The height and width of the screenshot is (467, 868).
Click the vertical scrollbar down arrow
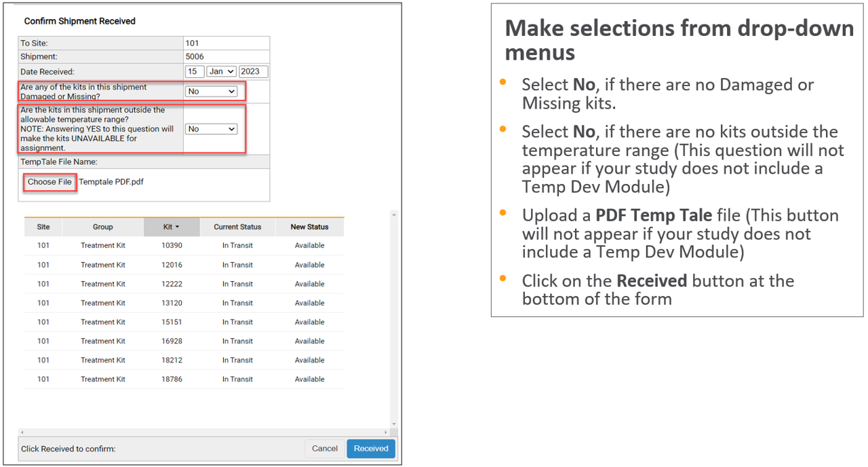(393, 424)
